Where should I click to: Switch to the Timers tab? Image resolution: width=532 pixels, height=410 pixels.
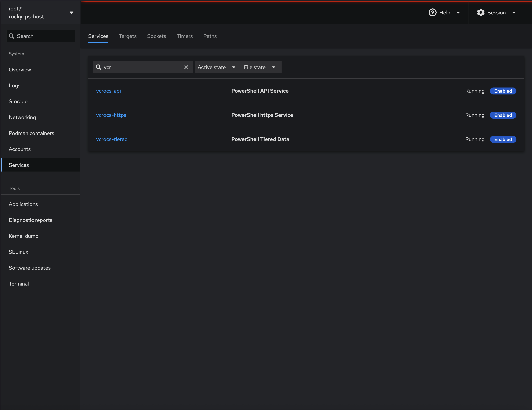pos(184,36)
